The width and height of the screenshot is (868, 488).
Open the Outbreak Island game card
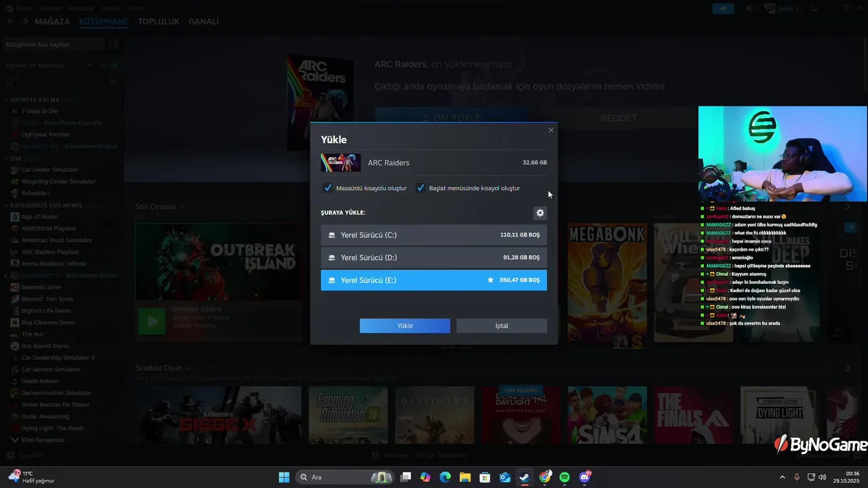coord(218,262)
